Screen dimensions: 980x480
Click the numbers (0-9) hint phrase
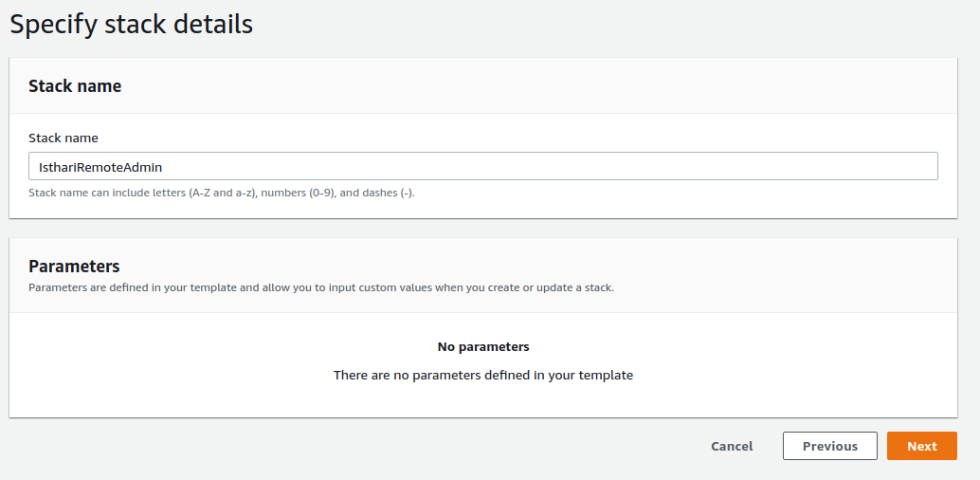pyautogui.click(x=298, y=193)
